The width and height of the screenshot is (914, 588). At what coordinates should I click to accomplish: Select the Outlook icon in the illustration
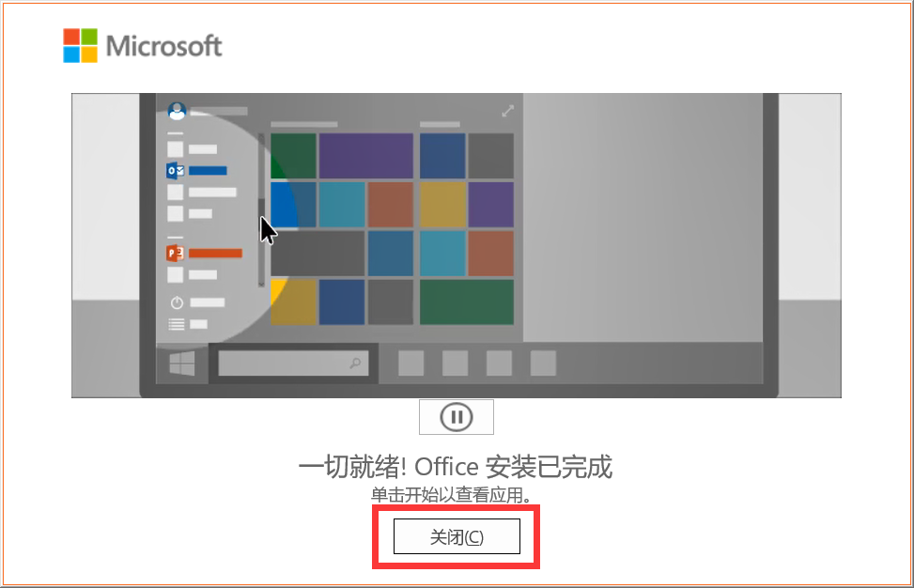176,171
